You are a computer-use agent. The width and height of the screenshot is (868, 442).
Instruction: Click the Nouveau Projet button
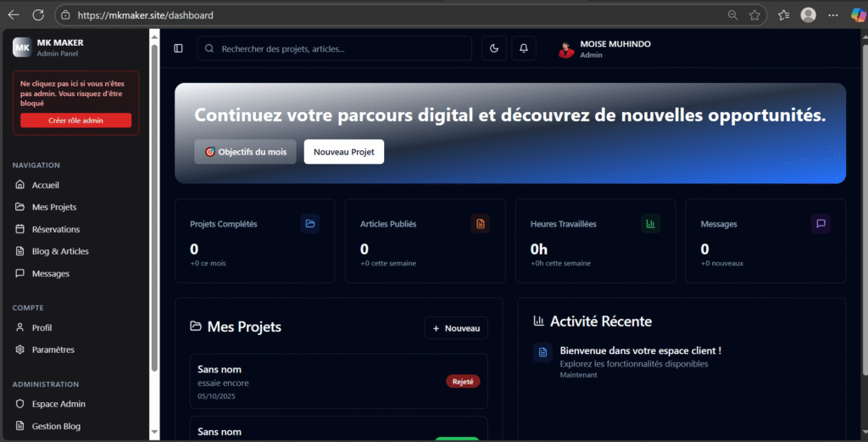coord(343,152)
